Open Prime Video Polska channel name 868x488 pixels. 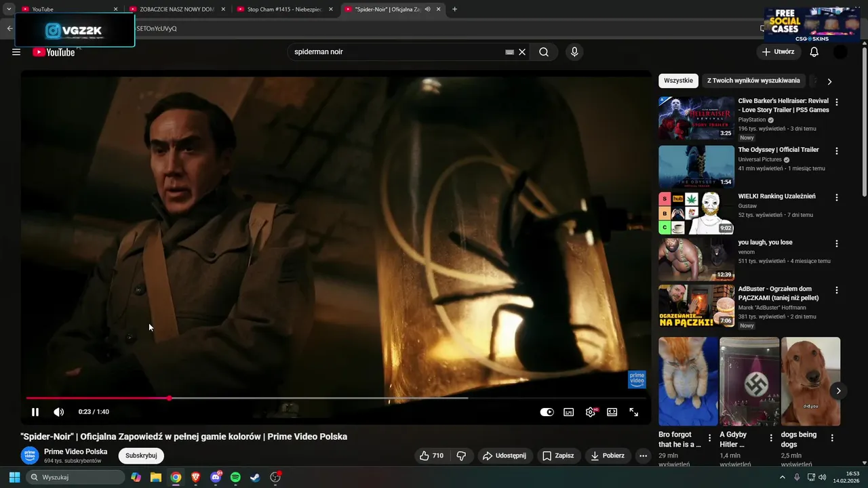click(75, 451)
